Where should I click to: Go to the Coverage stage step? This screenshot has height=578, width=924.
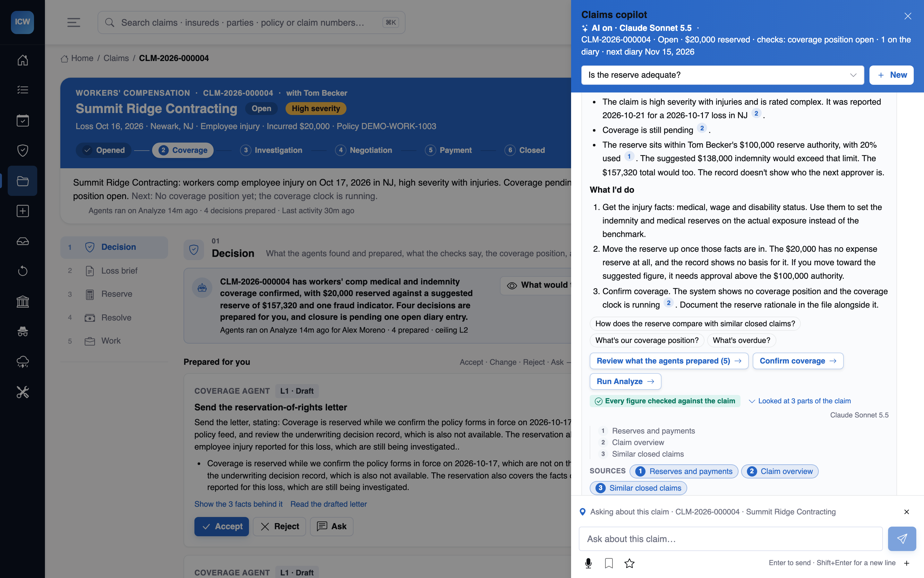point(183,150)
